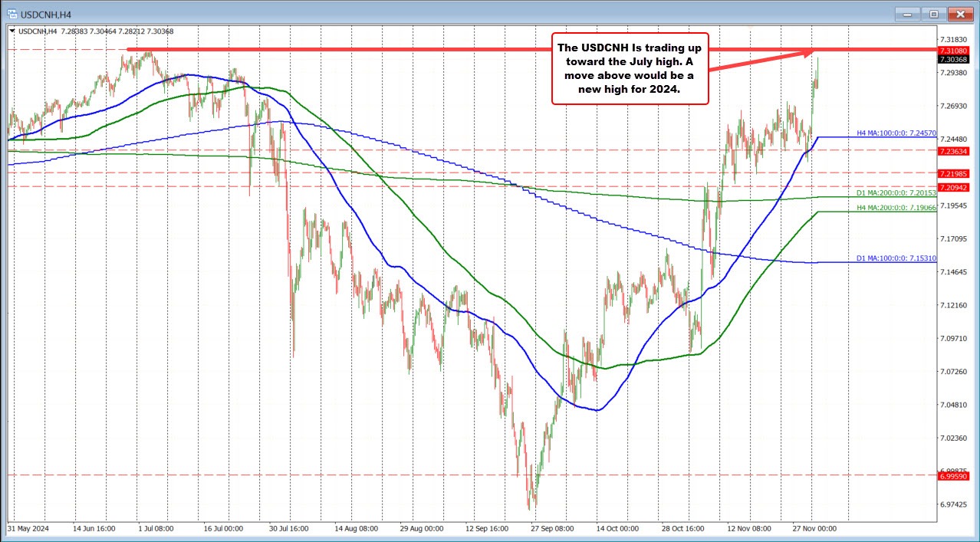Click the 14 Jun 16:00 date label
This screenshot has height=542, width=980.
[94, 528]
